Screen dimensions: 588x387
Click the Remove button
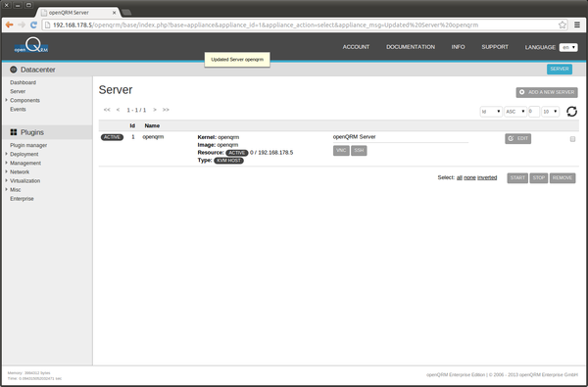[x=563, y=177]
